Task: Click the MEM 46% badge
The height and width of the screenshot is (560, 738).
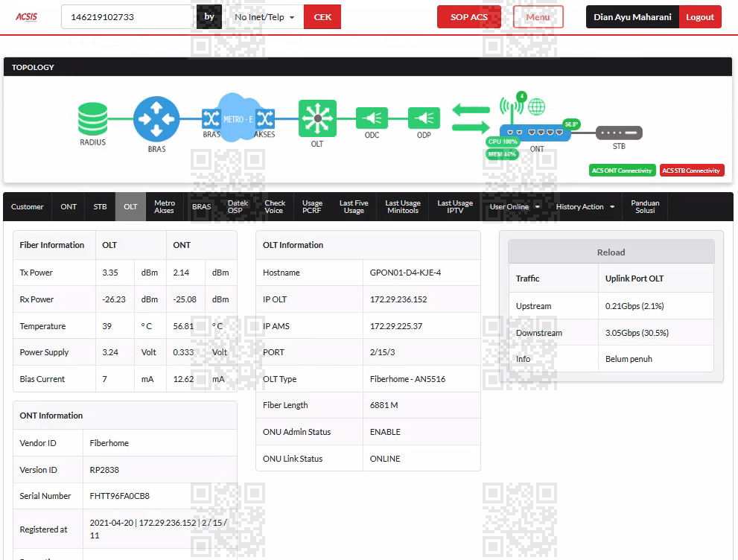Action: pyautogui.click(x=502, y=154)
